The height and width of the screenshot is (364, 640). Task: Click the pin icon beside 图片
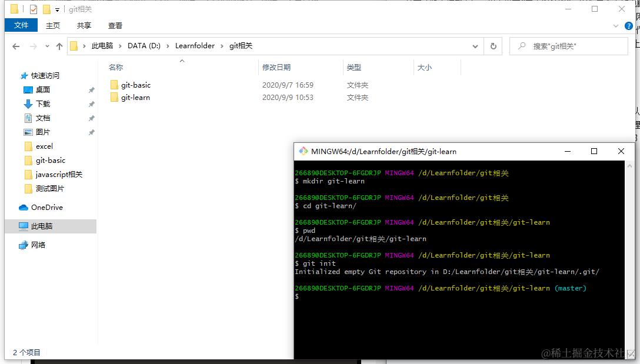tap(91, 132)
